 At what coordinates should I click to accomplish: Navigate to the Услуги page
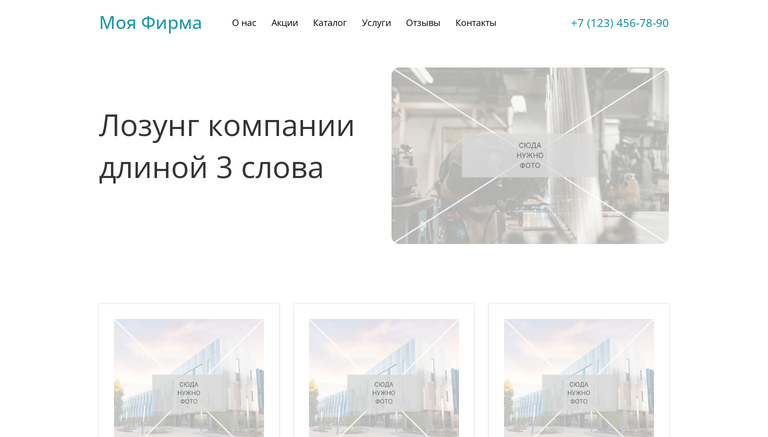(x=376, y=23)
